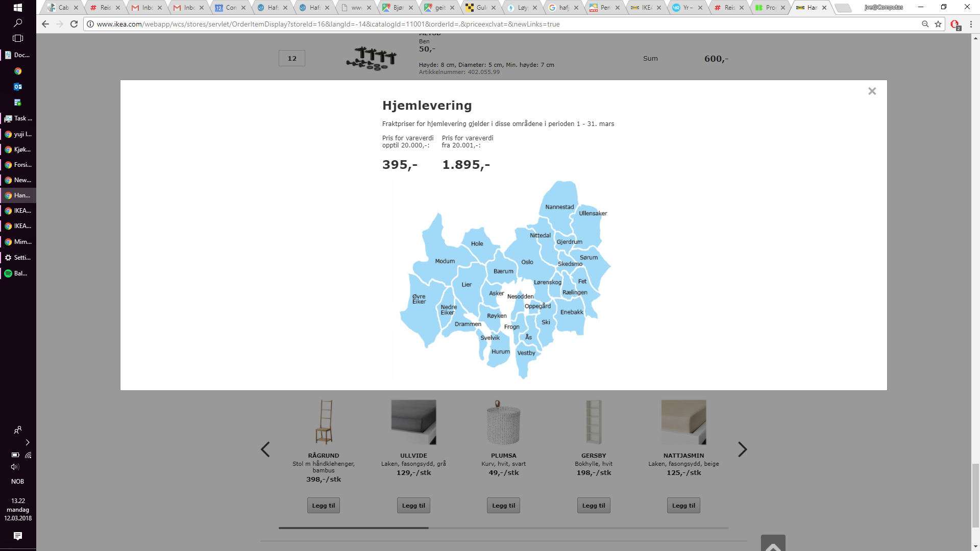Image resolution: width=980 pixels, height=551 pixels.
Task: Click Modum region on the map
Action: click(x=445, y=261)
